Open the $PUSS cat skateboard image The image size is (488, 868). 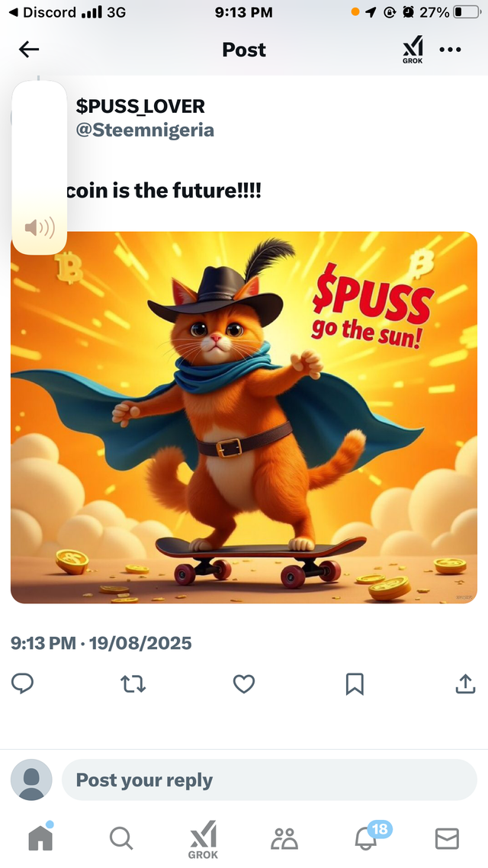tap(244, 417)
